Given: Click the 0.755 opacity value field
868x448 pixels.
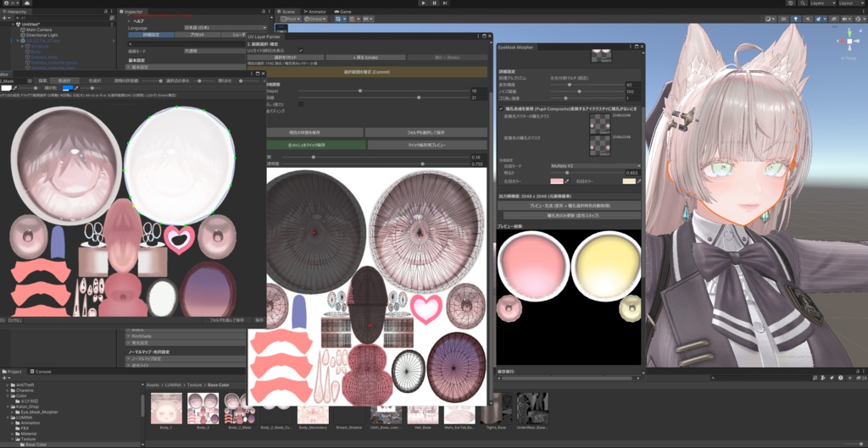Looking at the screenshot, I should tap(479, 164).
